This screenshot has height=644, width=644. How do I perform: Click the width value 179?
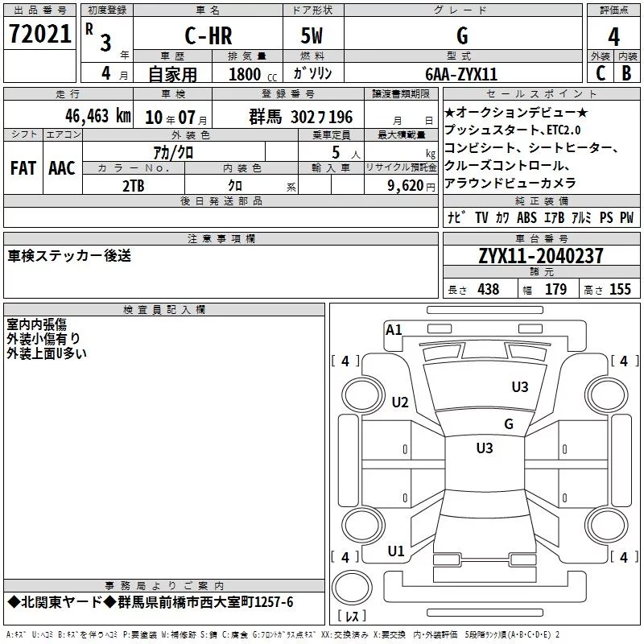coord(555,289)
